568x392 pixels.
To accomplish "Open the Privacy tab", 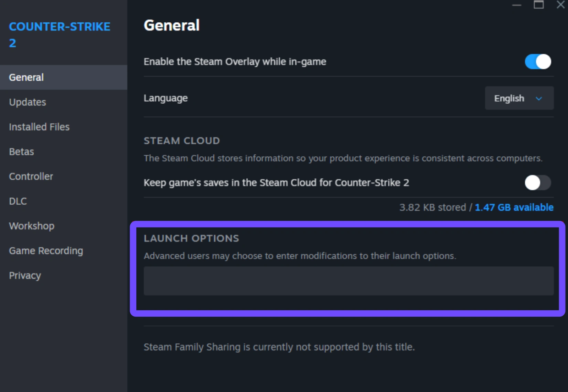I will [25, 276].
